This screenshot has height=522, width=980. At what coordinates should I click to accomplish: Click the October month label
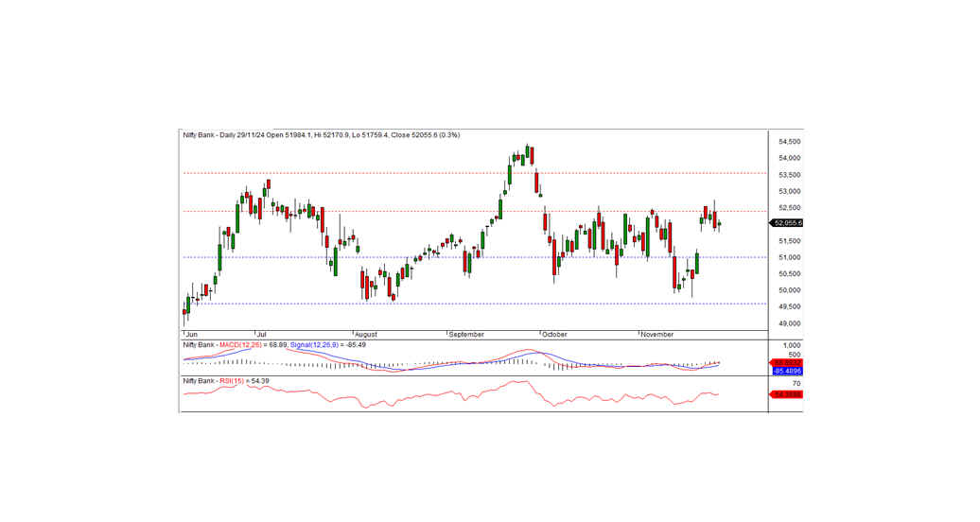tap(554, 335)
